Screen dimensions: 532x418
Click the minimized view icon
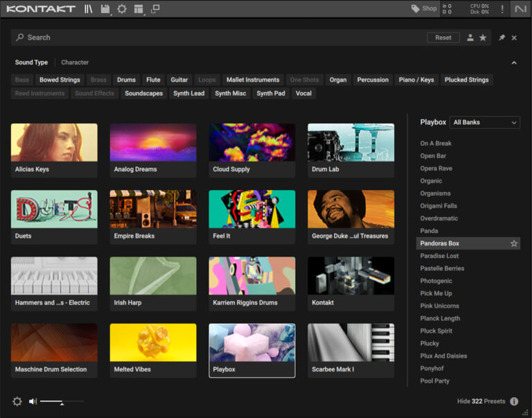(155, 9)
